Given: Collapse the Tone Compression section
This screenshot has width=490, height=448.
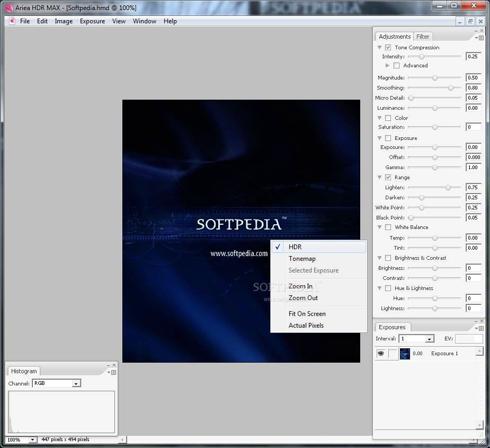Looking at the screenshot, I should [379, 48].
